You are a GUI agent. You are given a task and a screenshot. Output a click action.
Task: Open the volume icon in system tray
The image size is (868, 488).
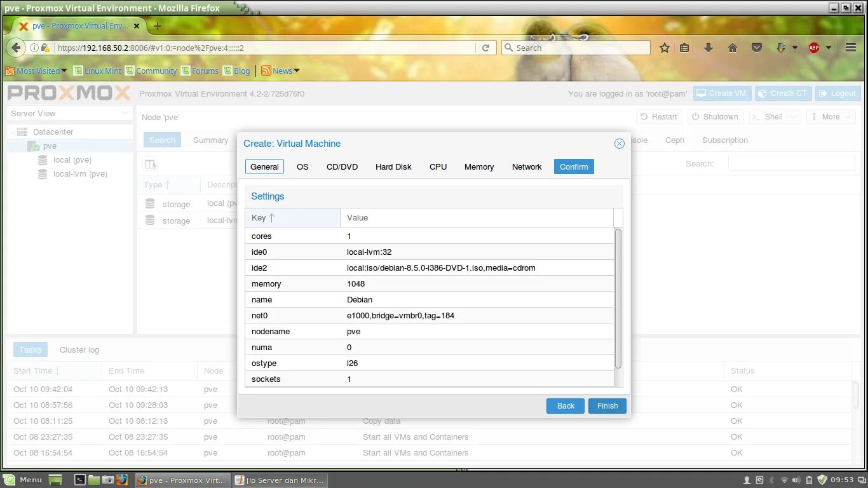tap(797, 480)
